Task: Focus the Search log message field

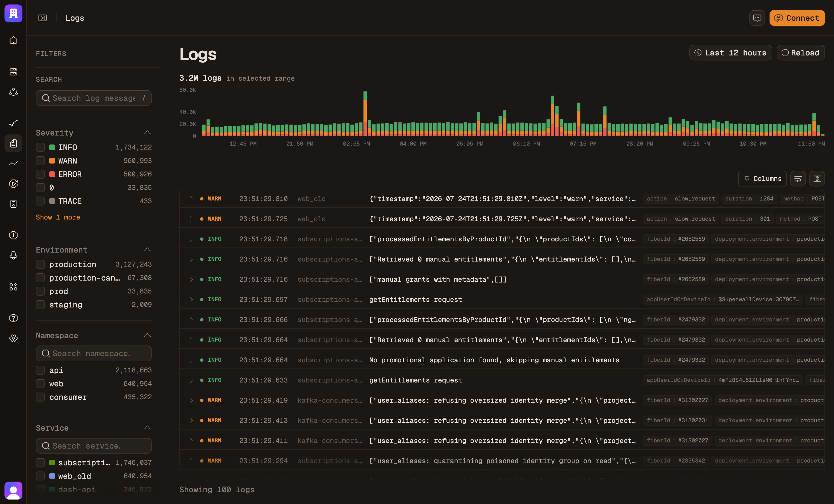Action: [x=94, y=98]
